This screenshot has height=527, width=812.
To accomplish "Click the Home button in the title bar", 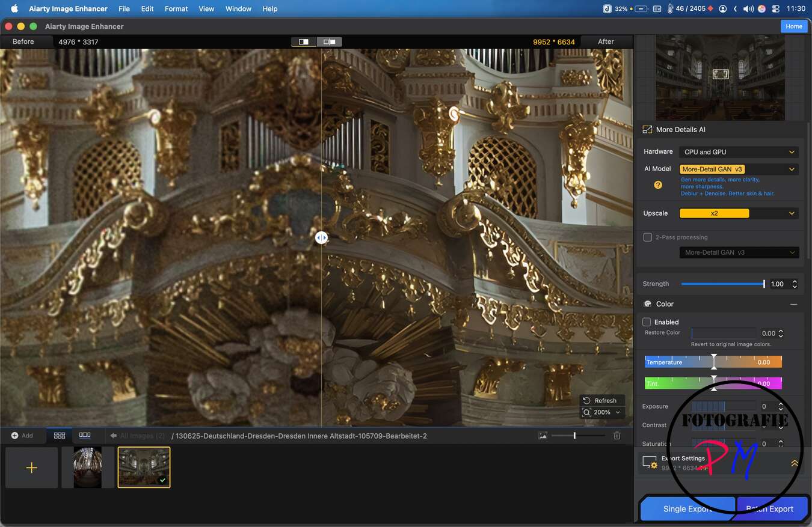I will click(794, 26).
